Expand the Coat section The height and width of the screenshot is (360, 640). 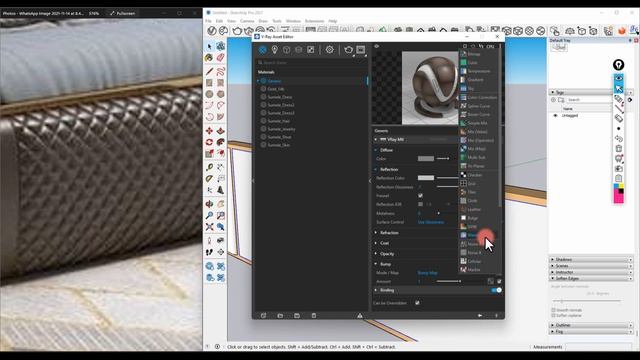pyautogui.click(x=376, y=243)
